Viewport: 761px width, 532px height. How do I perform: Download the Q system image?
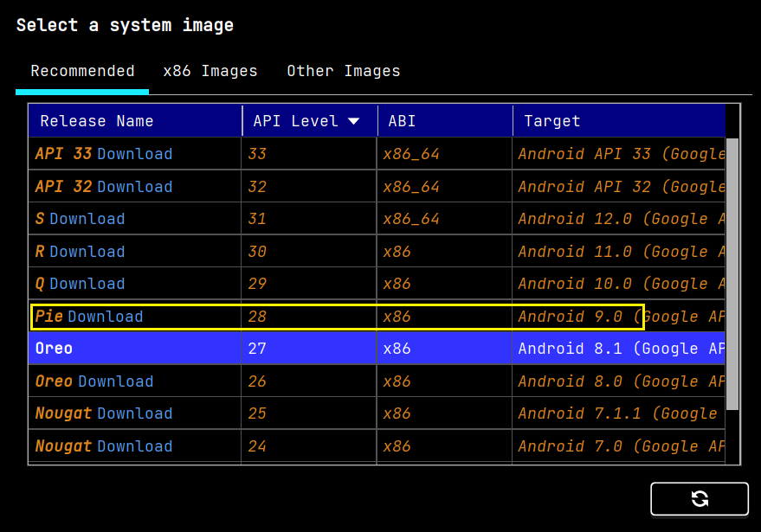click(x=87, y=284)
